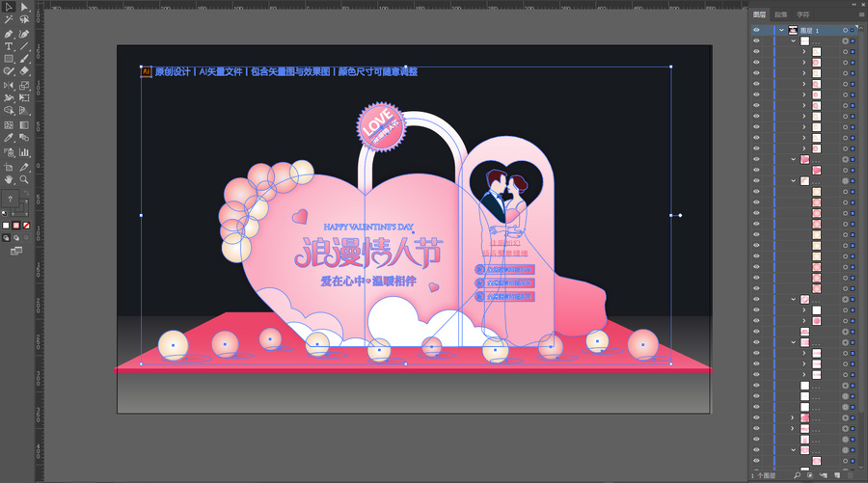Viewport: 868px width, 483px height.
Task: Click the Change Screen Mode icon
Action: pyautogui.click(x=16, y=252)
